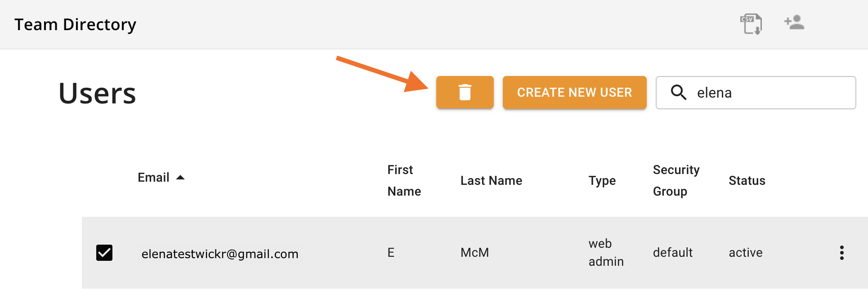Click the Status column header
The height and width of the screenshot is (295, 868).
747,181
